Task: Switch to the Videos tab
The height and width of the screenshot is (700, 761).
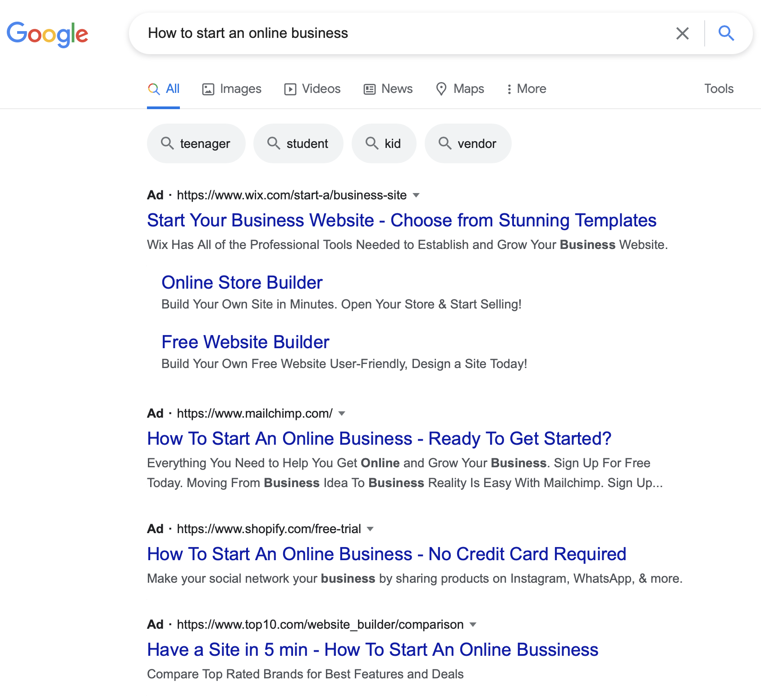Action: tap(312, 89)
